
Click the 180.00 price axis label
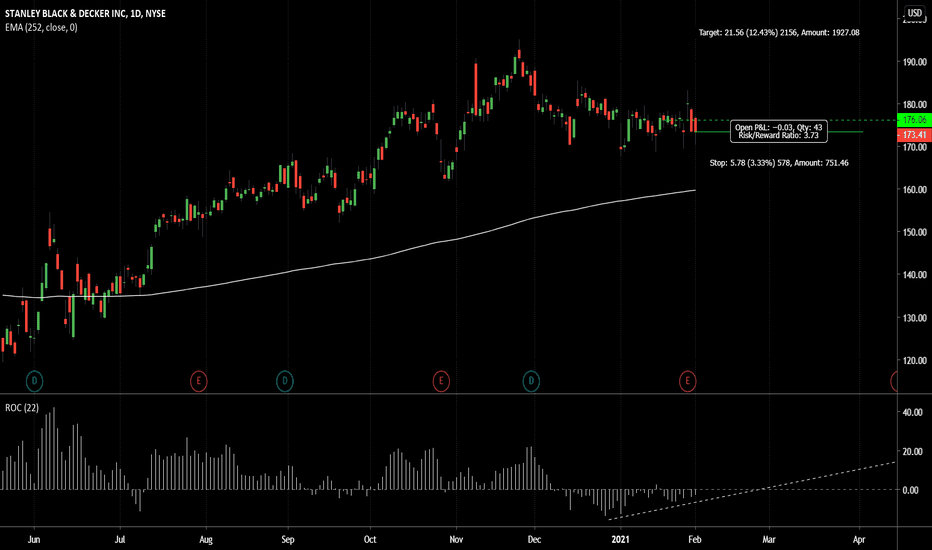pos(914,105)
